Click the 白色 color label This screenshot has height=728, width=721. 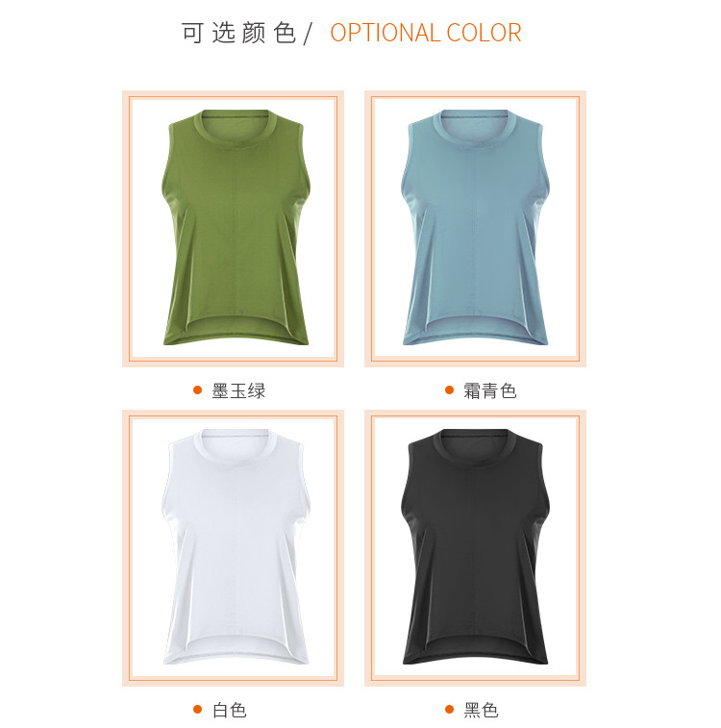[229, 710]
